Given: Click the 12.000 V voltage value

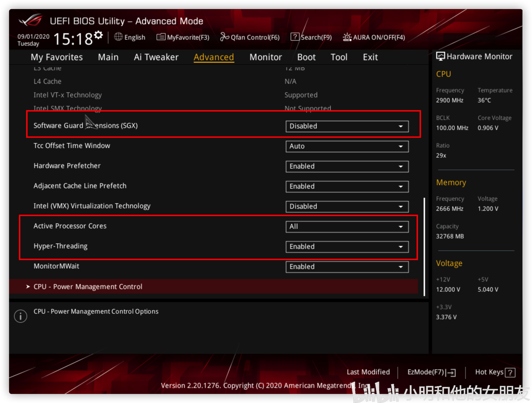Looking at the screenshot, I should pyautogui.click(x=448, y=289).
